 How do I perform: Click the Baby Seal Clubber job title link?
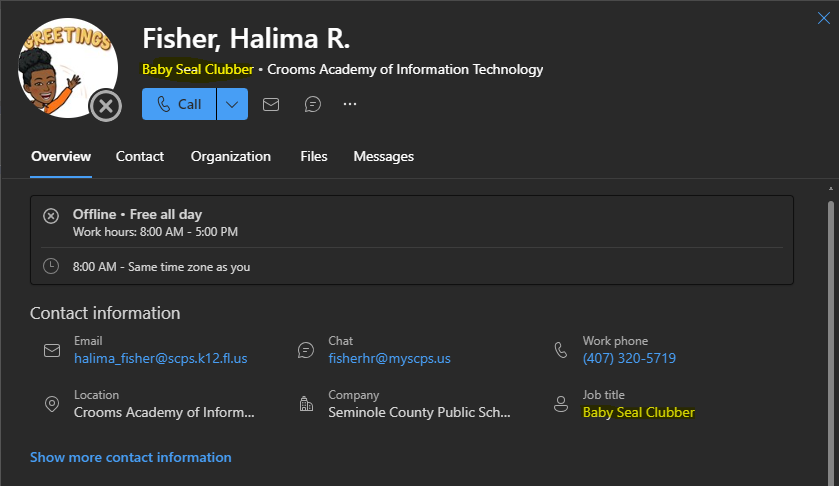[638, 412]
